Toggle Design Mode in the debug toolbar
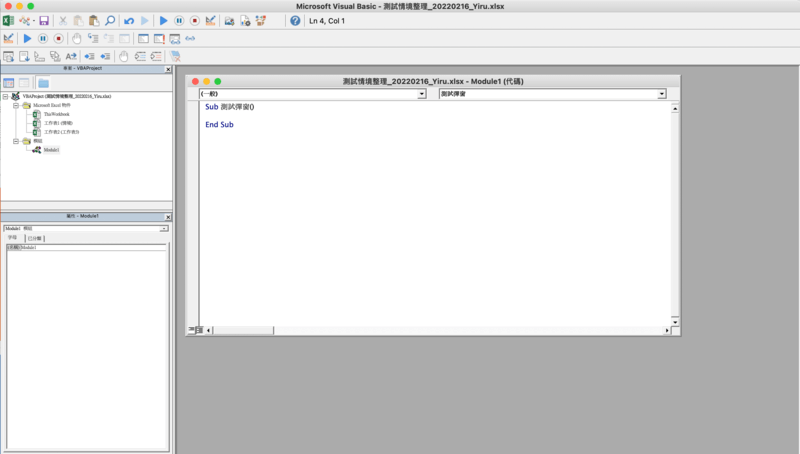Image resolution: width=800 pixels, height=454 pixels. tap(8, 38)
